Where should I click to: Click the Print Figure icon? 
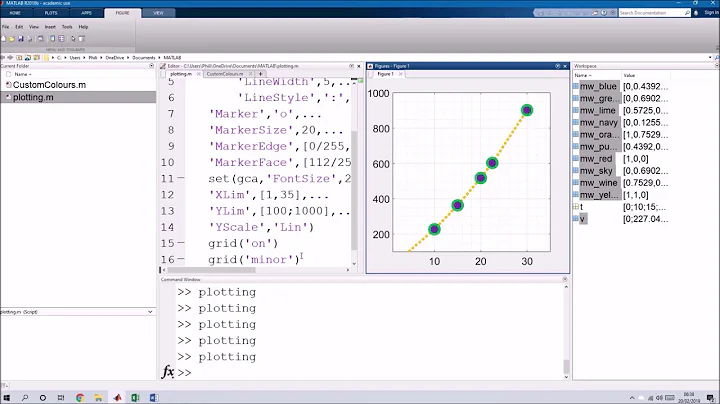pyautogui.click(x=29, y=39)
